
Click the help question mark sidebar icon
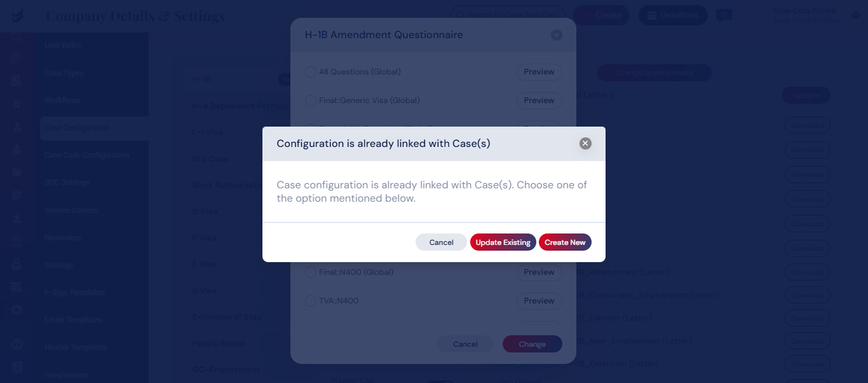(x=17, y=344)
